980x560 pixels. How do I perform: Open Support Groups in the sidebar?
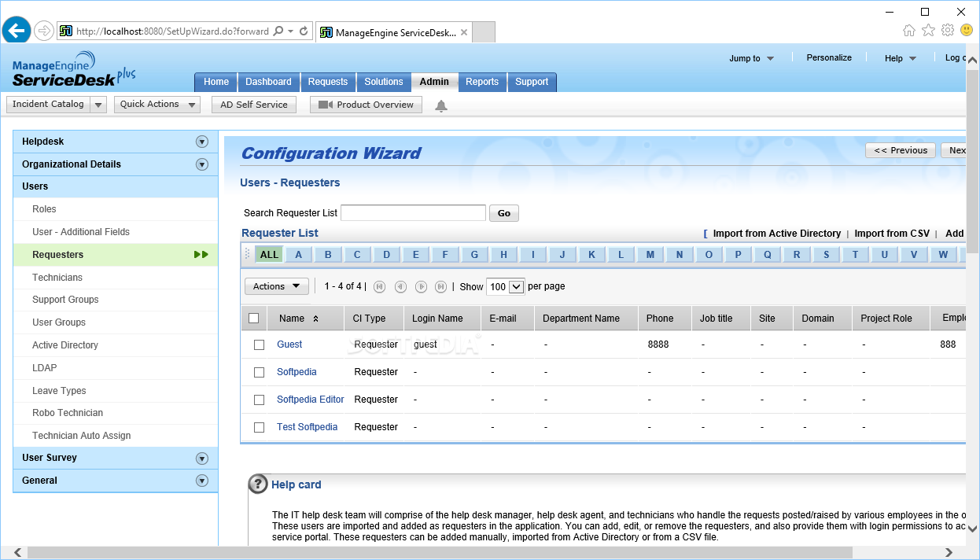(65, 300)
